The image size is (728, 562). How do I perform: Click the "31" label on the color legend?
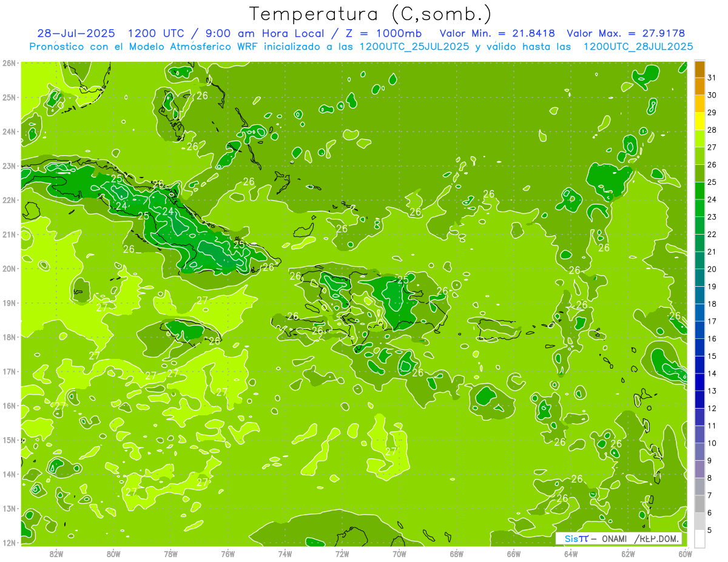(712, 78)
